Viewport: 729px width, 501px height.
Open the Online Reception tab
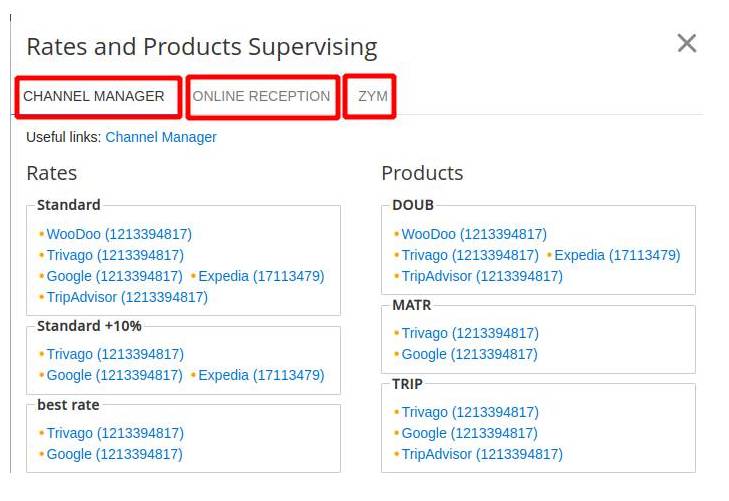(261, 97)
